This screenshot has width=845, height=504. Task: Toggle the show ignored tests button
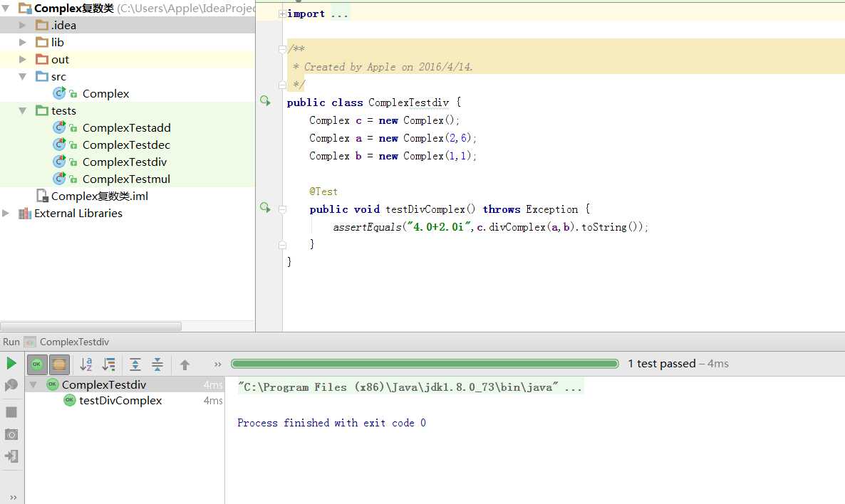coord(59,364)
